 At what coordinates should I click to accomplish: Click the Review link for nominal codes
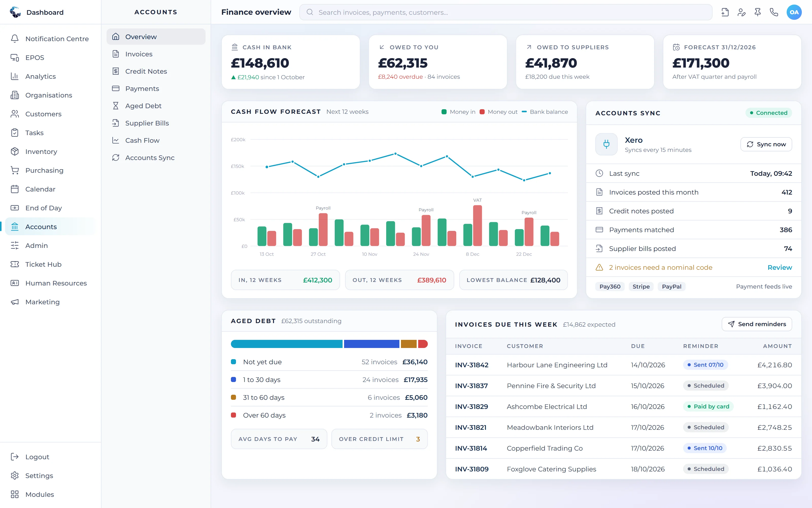click(780, 267)
